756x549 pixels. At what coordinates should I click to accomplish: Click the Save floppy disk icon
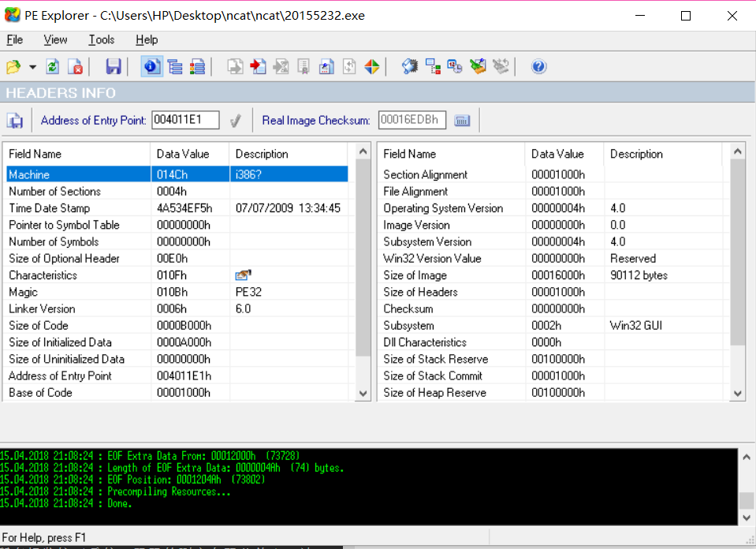(x=114, y=66)
